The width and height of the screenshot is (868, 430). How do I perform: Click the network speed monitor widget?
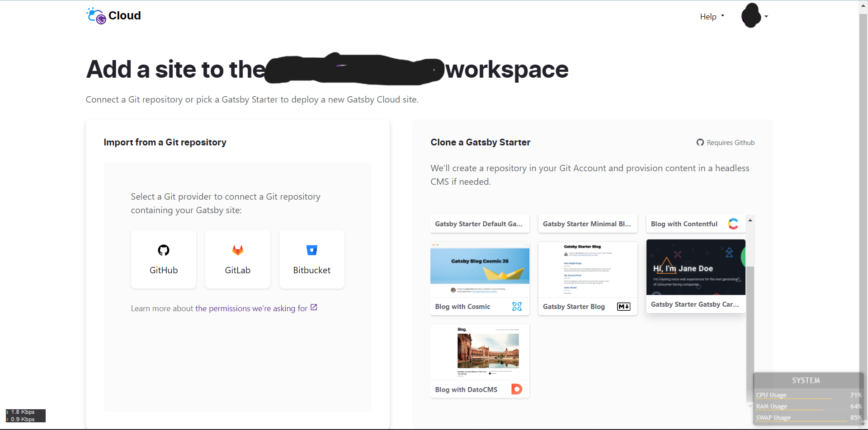[x=26, y=416]
